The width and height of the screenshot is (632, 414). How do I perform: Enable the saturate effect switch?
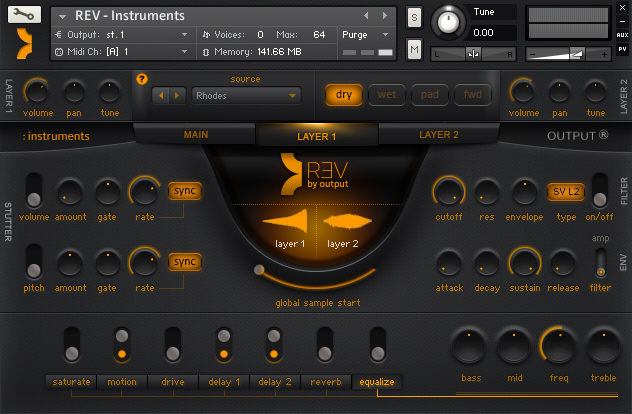(72, 345)
